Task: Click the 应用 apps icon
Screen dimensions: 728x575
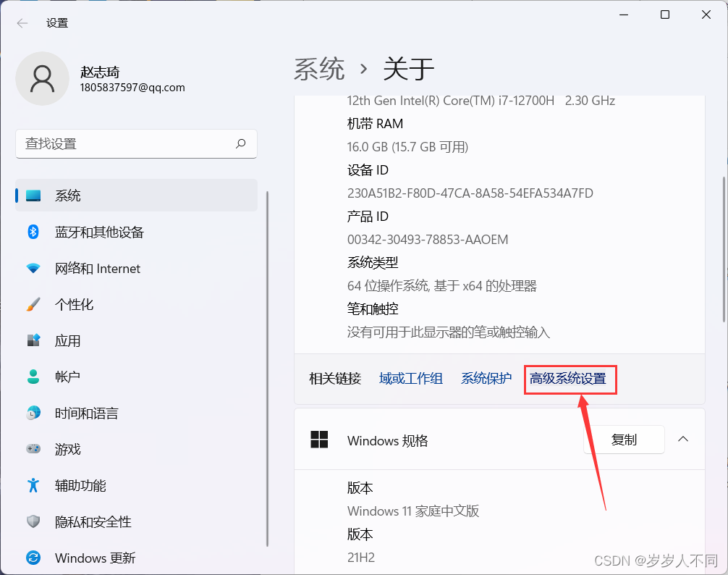Action: pyautogui.click(x=33, y=340)
